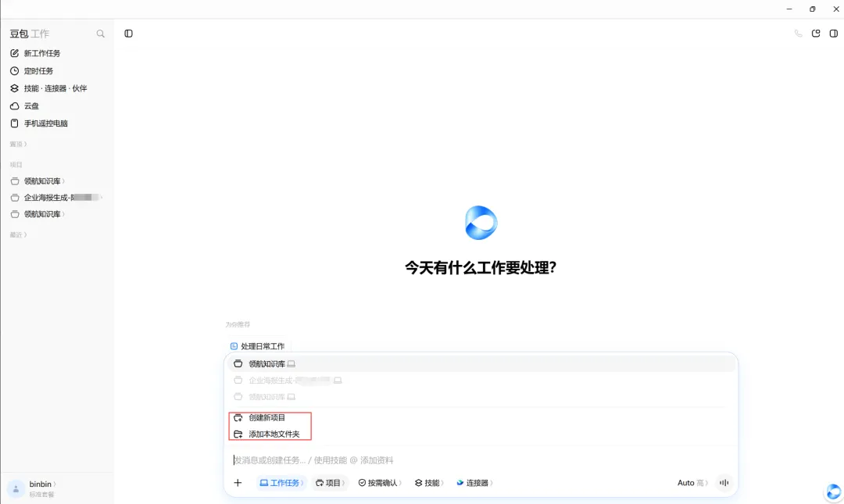This screenshot has height=504, width=844.
Task: Open the Auto 高 model dropdown
Action: click(x=692, y=483)
